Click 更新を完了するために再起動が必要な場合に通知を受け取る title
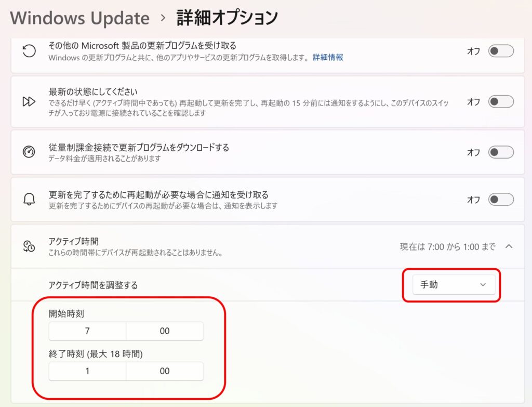 pyautogui.click(x=158, y=194)
